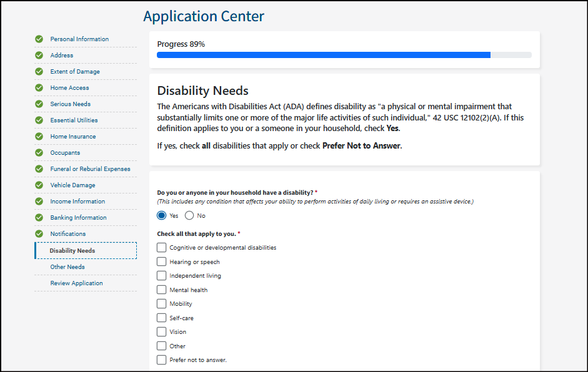Screen dimensions: 588x372
Task: Open the Income Information link
Action: point(77,202)
